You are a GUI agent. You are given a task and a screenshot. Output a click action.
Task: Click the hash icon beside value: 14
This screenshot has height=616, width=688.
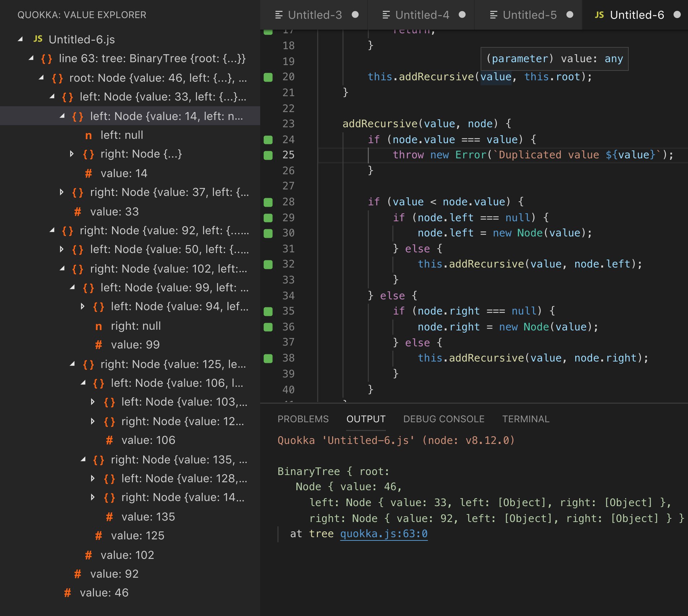[89, 174]
